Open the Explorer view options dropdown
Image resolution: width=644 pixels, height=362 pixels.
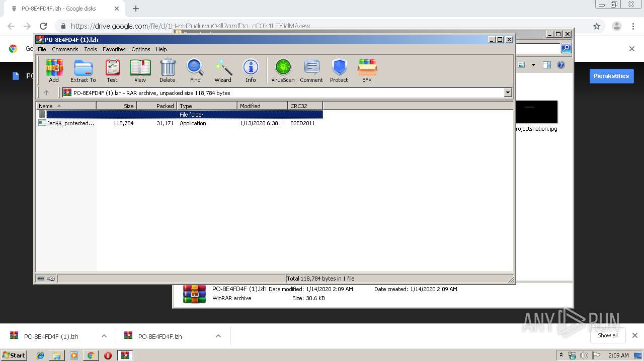pyautogui.click(x=533, y=65)
